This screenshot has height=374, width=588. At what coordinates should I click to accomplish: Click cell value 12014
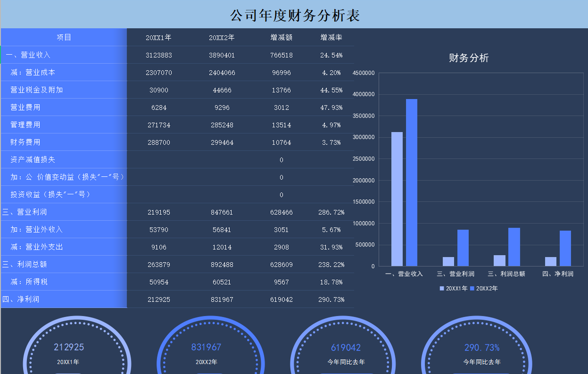[222, 247]
